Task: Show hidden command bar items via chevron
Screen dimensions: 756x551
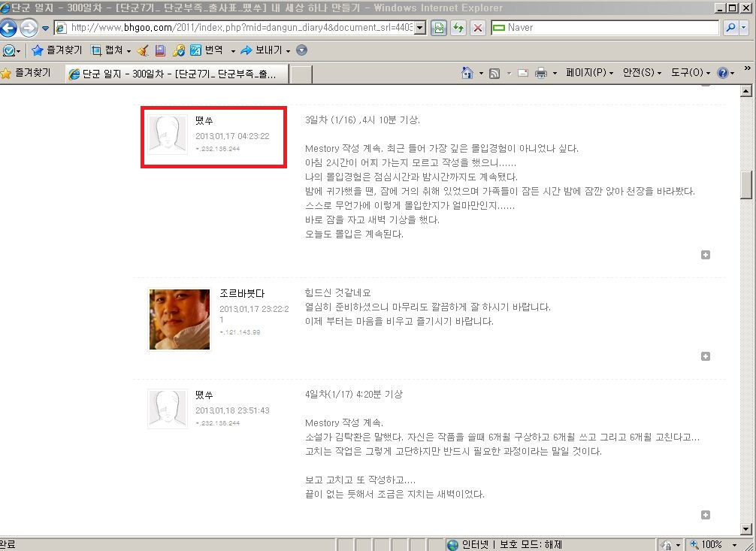Action: click(x=747, y=68)
